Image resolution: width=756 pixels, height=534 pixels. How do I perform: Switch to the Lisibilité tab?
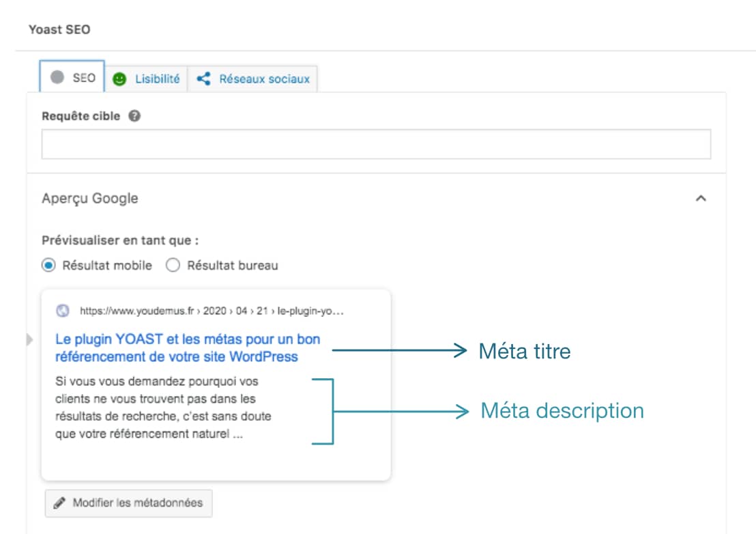[x=157, y=79]
